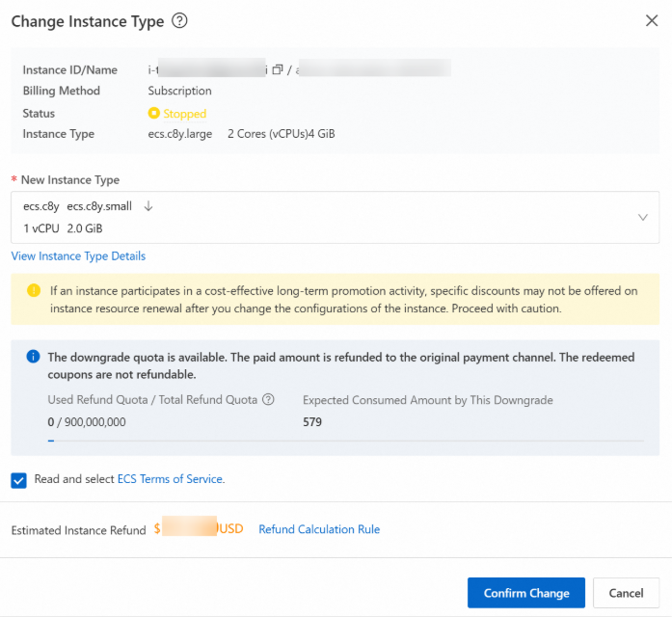The height and width of the screenshot is (617, 672).
Task: Click the Expected Consumed Amount value 579
Action: click(x=312, y=421)
